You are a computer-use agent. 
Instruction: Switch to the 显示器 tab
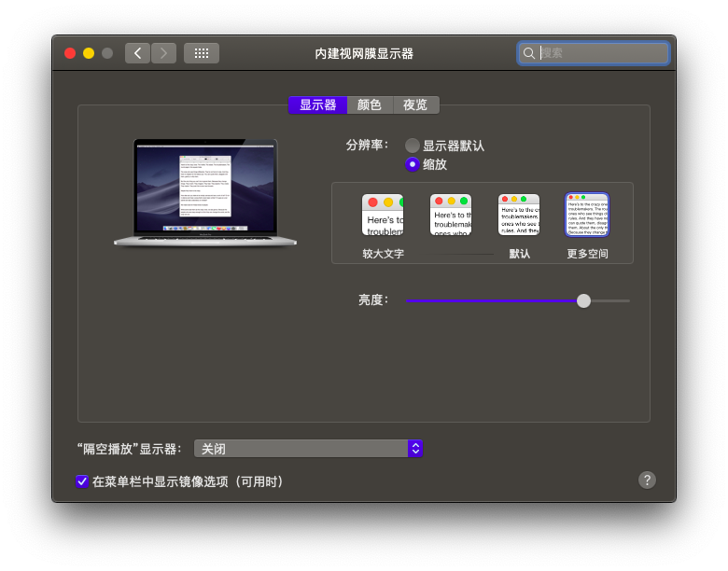click(x=317, y=104)
